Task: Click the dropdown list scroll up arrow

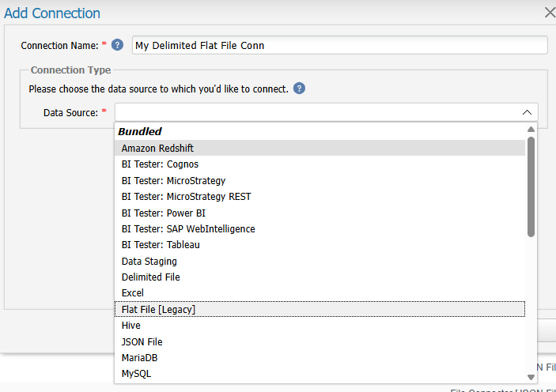Action: coord(531,130)
